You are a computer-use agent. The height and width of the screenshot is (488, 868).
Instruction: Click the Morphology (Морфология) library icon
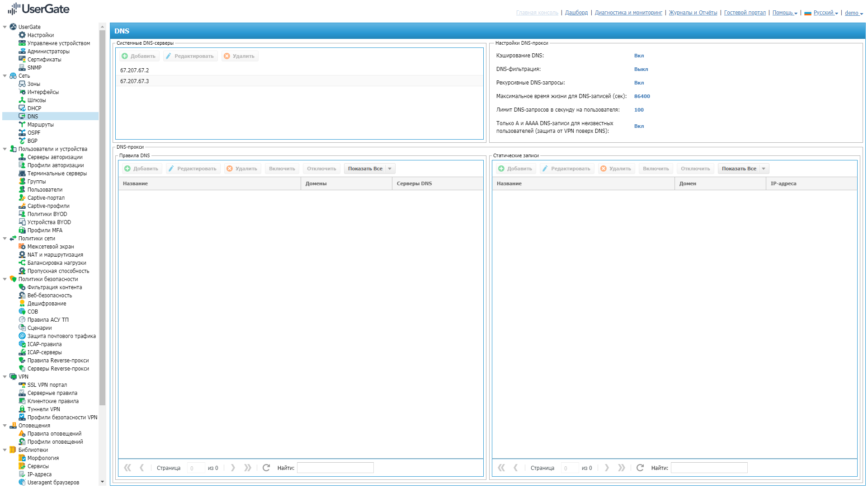[22, 458]
